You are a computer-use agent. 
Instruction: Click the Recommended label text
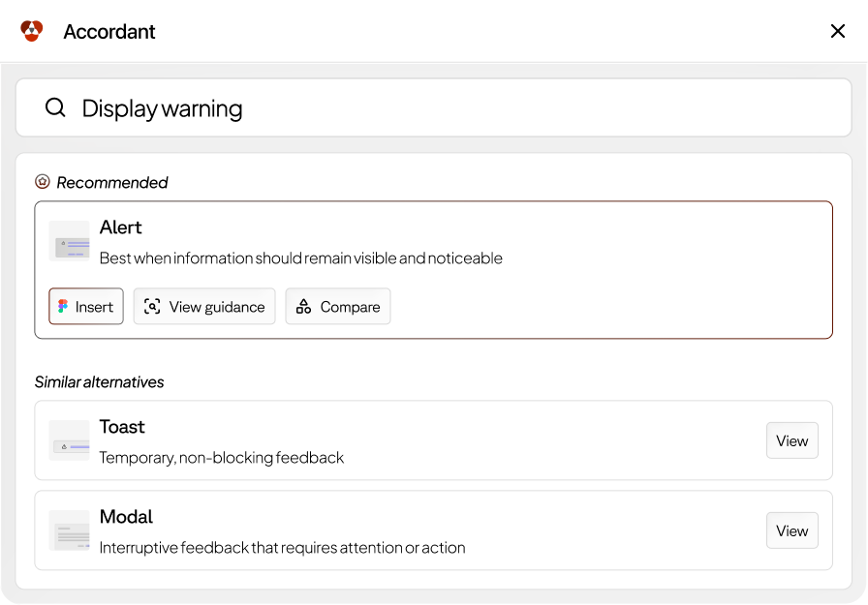click(112, 183)
